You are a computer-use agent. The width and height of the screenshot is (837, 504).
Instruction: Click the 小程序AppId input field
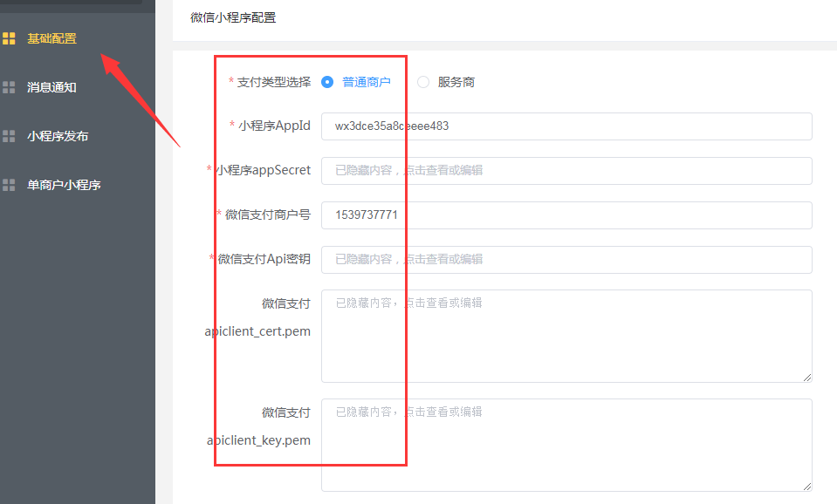(566, 126)
